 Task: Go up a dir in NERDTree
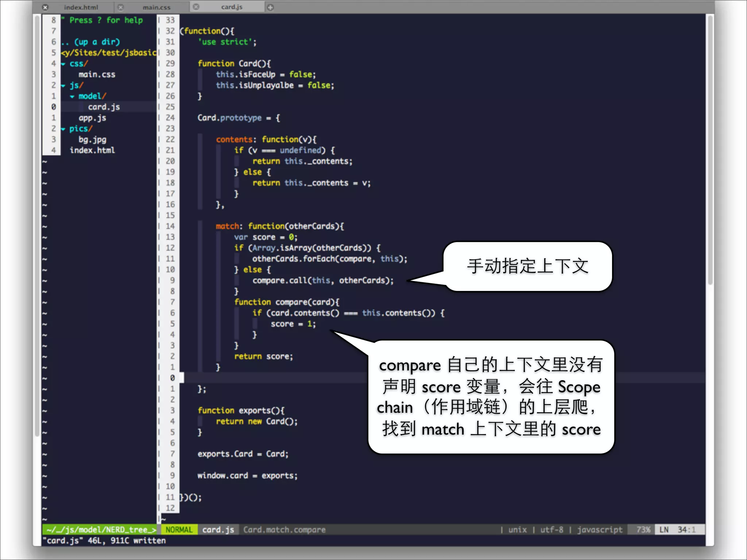(x=91, y=42)
